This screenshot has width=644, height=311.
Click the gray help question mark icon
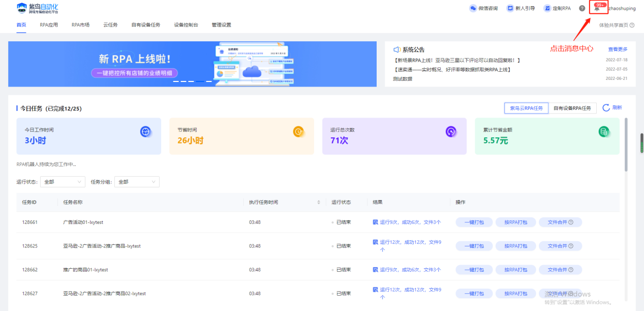(582, 8)
